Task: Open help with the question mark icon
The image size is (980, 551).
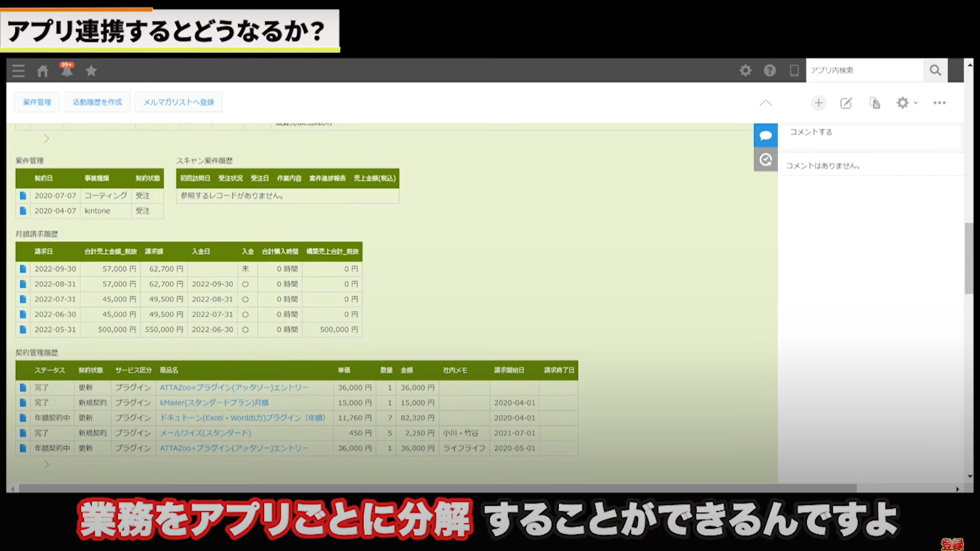Action: pyautogui.click(x=769, y=70)
